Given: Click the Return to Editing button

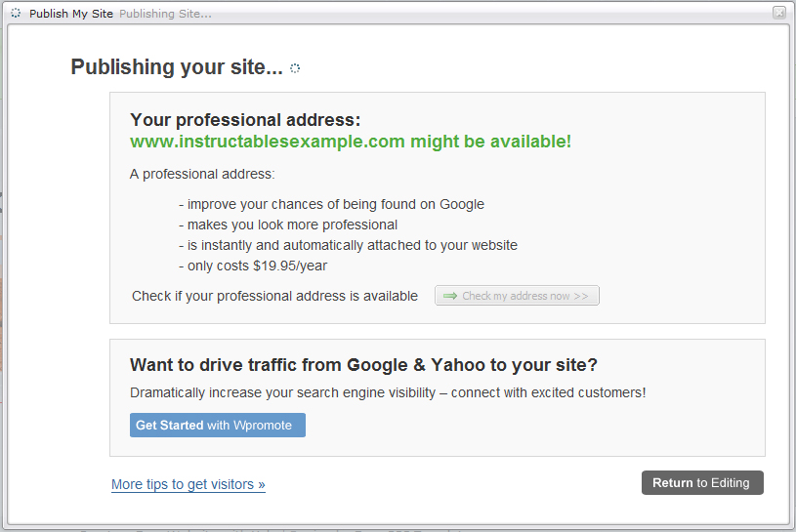Looking at the screenshot, I should pos(701,482).
